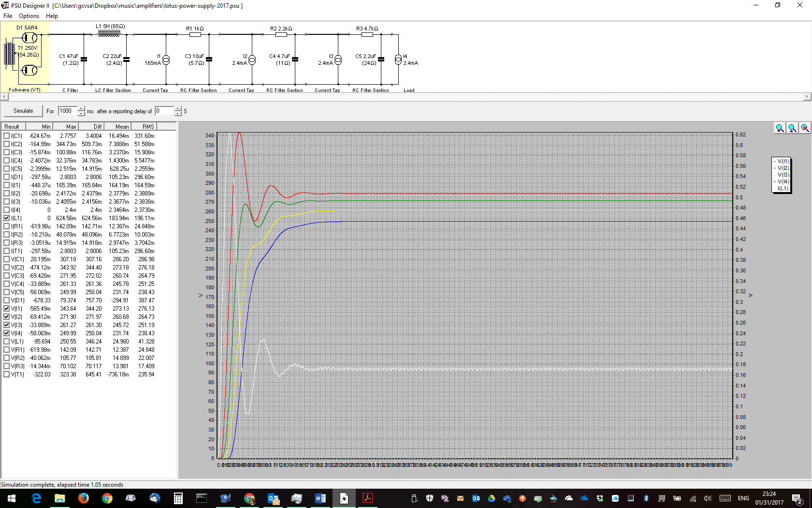Select the I3 2.4mA current tap
The image size is (812, 508).
[338, 60]
